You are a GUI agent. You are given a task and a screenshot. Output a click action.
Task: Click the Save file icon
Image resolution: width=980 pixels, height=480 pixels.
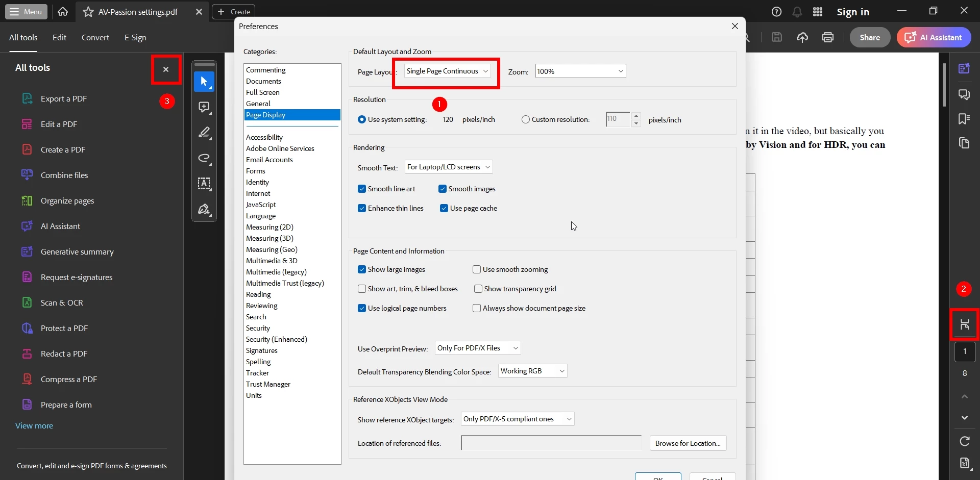pyautogui.click(x=776, y=37)
